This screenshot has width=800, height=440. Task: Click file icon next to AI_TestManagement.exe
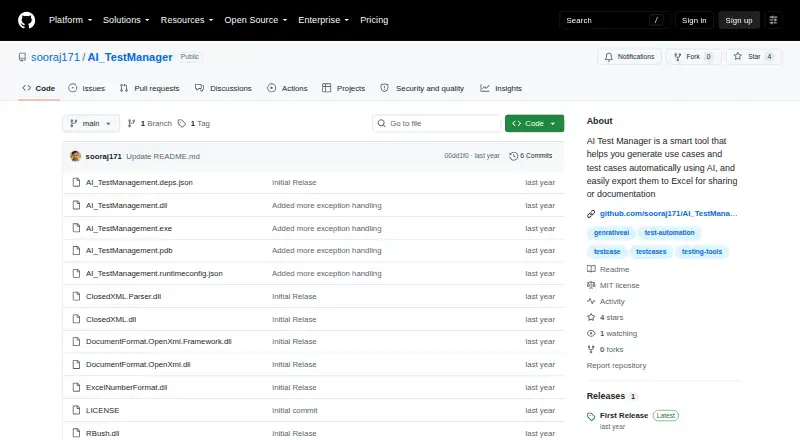click(76, 228)
